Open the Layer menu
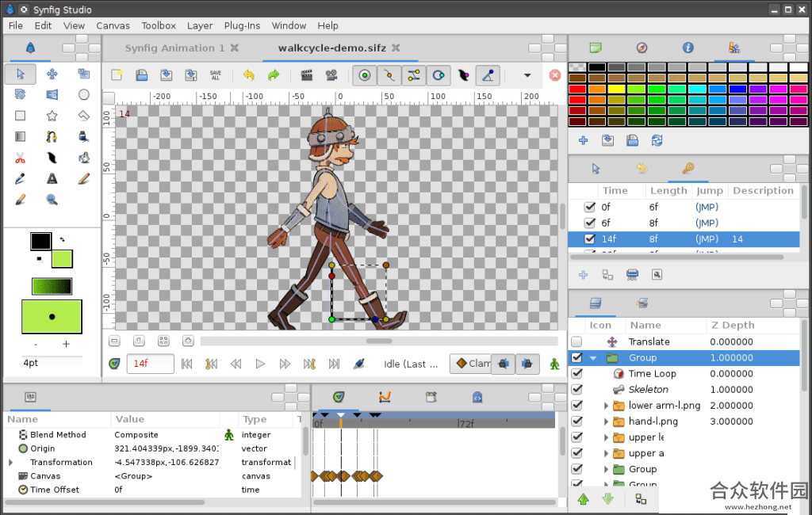The image size is (812, 515). click(200, 25)
